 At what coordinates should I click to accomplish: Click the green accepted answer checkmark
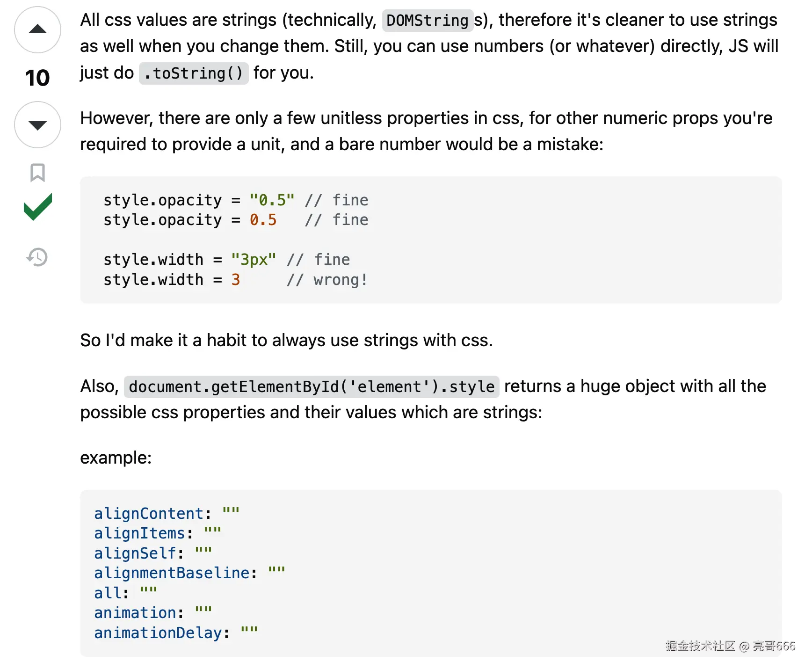tap(37, 207)
